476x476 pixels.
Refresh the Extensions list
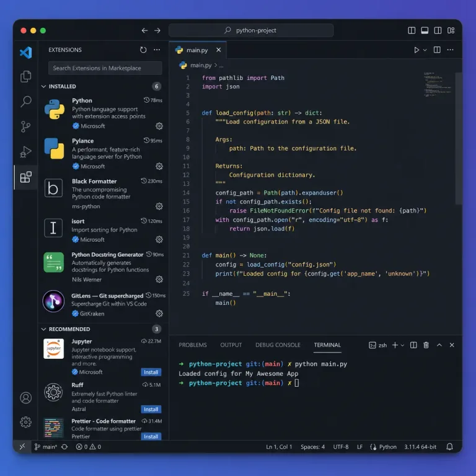pyautogui.click(x=143, y=50)
